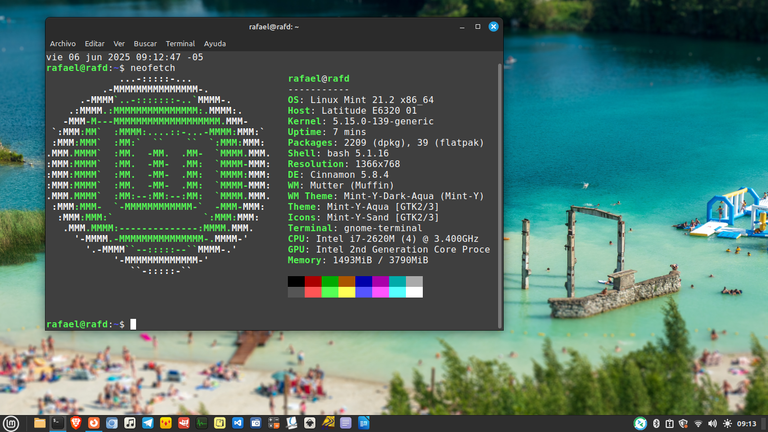This screenshot has width=768, height=432.
Task: Click the purple text editor icon in the panel
Action: click(x=346, y=423)
